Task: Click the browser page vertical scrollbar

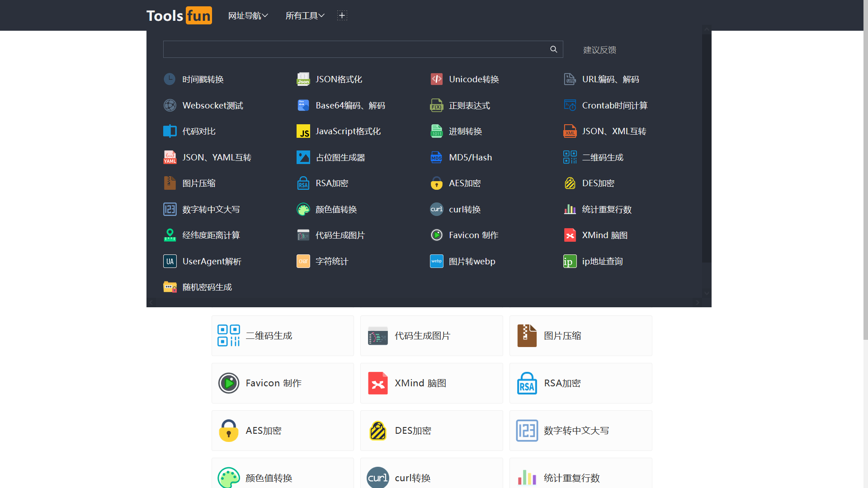Action: (x=865, y=169)
